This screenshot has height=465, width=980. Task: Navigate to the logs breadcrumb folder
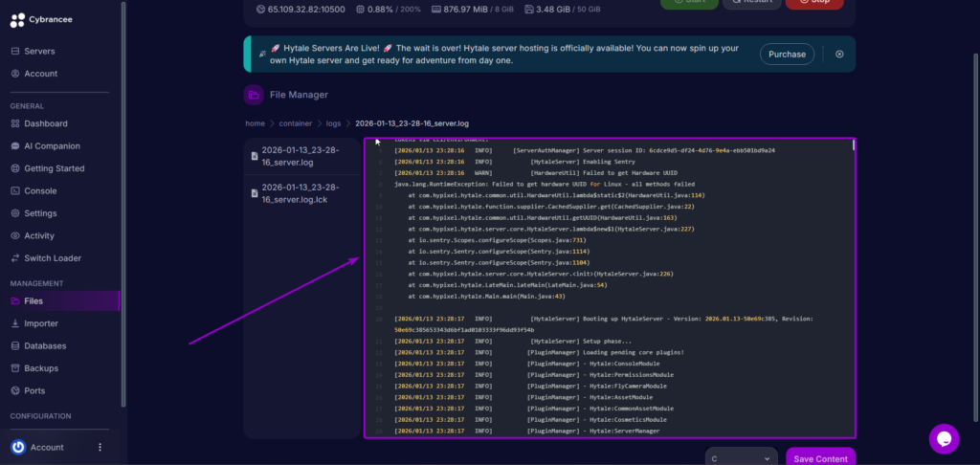(333, 123)
